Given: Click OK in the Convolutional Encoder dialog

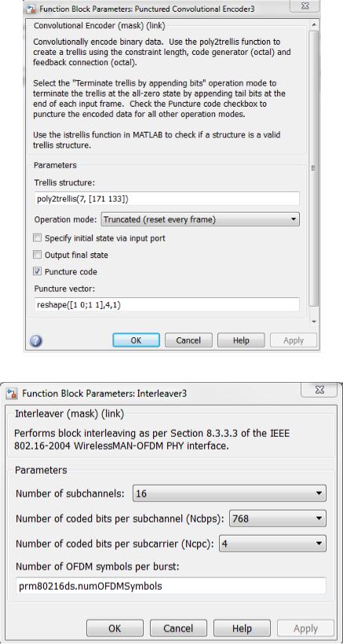Looking at the screenshot, I should (136, 340).
